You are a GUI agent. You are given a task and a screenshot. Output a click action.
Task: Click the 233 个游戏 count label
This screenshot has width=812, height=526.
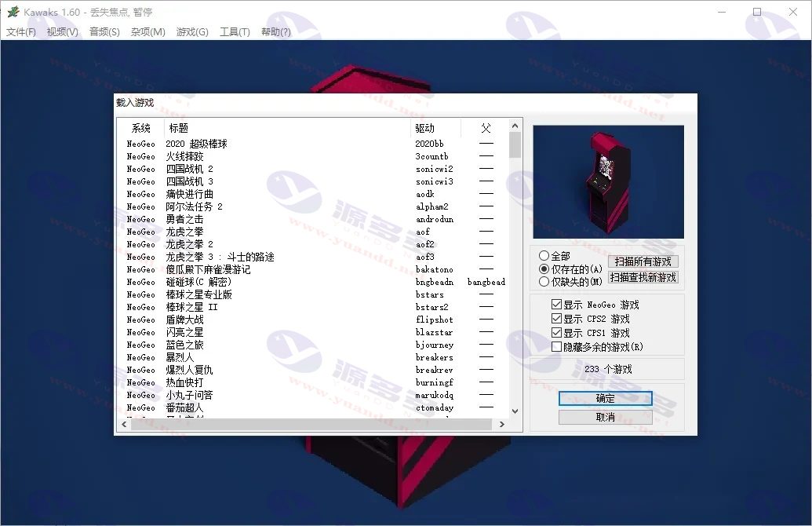608,369
